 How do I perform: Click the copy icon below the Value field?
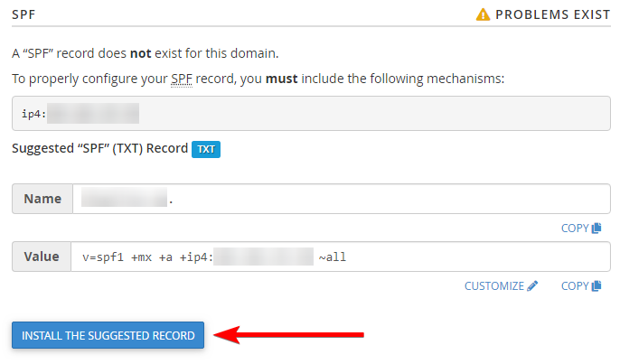(x=597, y=285)
